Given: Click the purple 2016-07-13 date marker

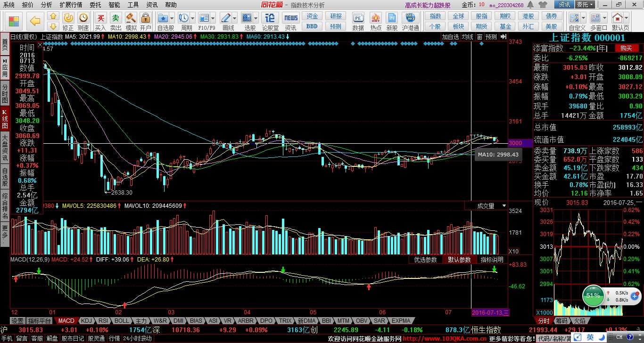Looking at the screenshot, I should 490,312.
